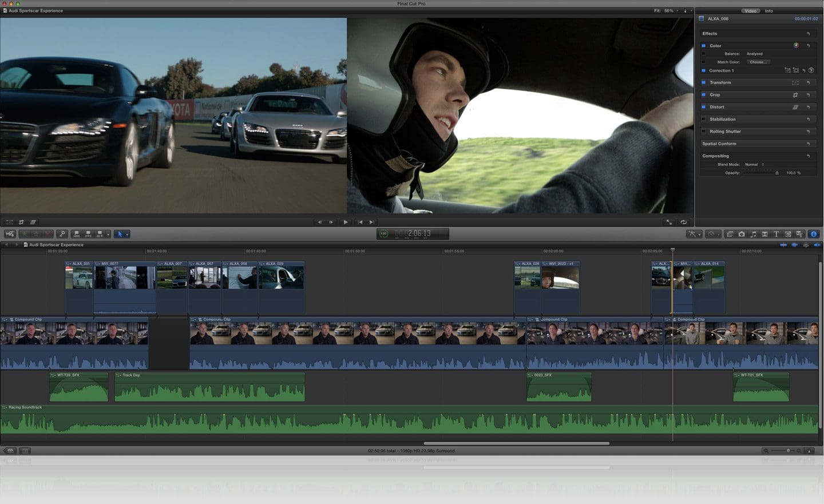Open the Color Board for Correction 1
Viewport: 824px width, 504px height.
pos(811,70)
